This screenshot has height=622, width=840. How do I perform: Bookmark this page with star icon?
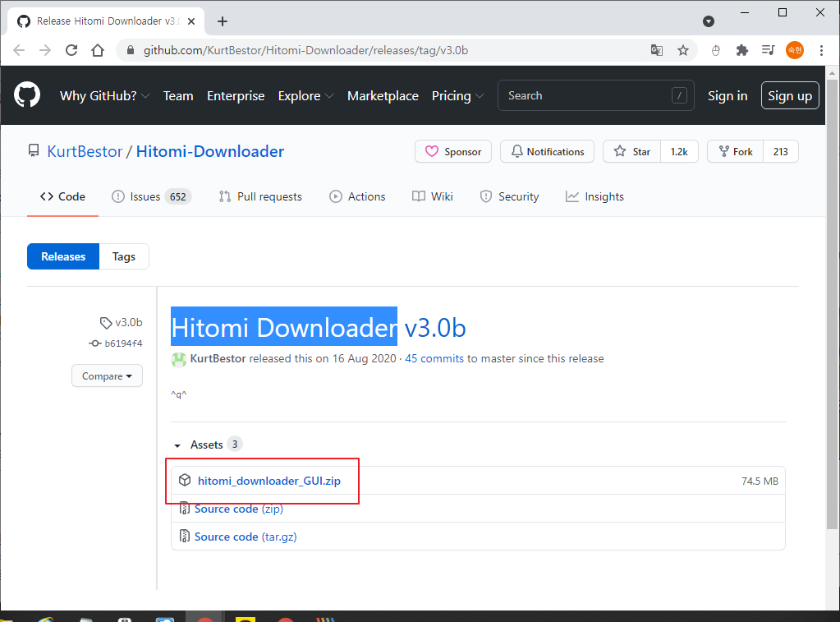point(683,50)
